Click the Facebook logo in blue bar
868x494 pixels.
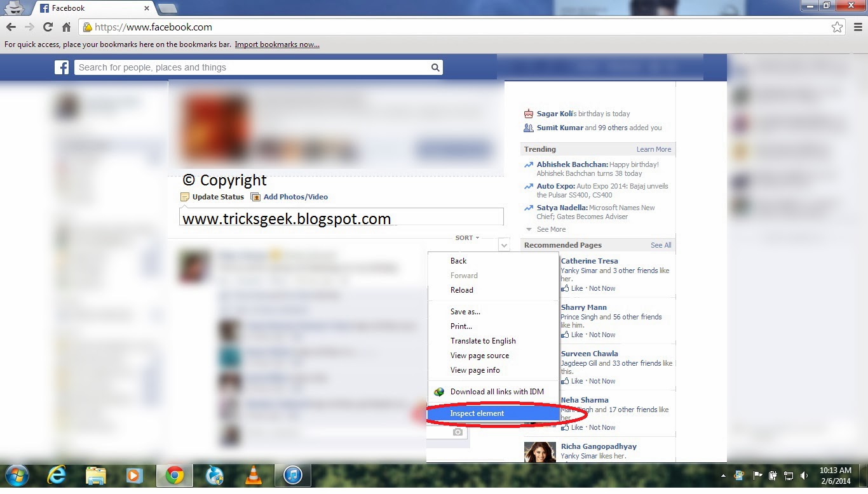62,67
